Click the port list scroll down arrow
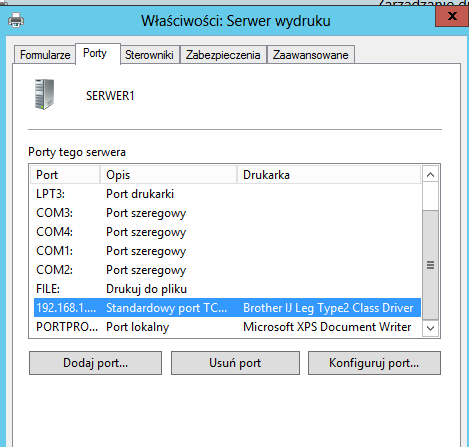The image size is (469, 447). (x=430, y=328)
